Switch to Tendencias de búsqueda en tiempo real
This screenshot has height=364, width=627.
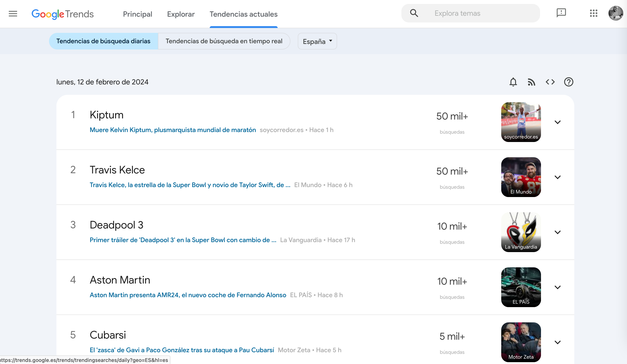point(224,41)
